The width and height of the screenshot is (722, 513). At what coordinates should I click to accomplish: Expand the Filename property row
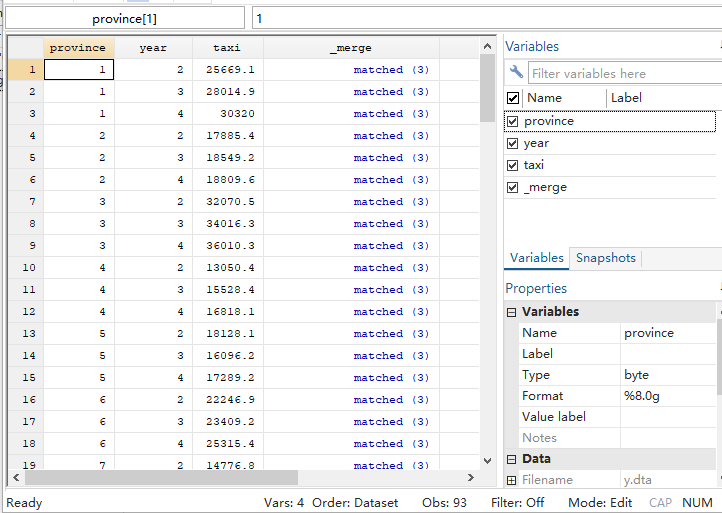tap(511, 480)
